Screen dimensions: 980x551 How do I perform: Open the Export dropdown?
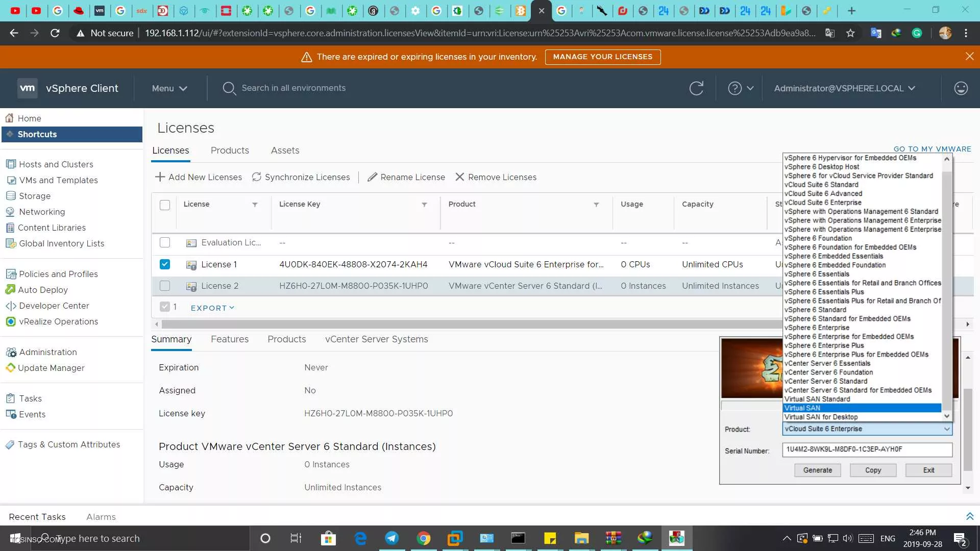(212, 308)
